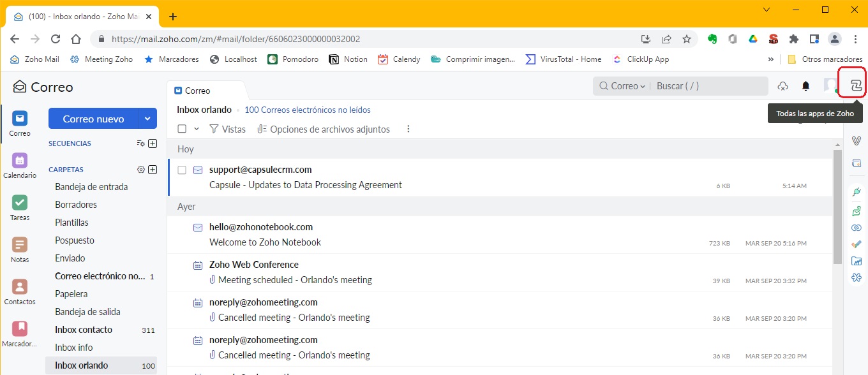Open the plug integrations icon in right panel
This screenshot has width=868, height=375.
coord(857,192)
